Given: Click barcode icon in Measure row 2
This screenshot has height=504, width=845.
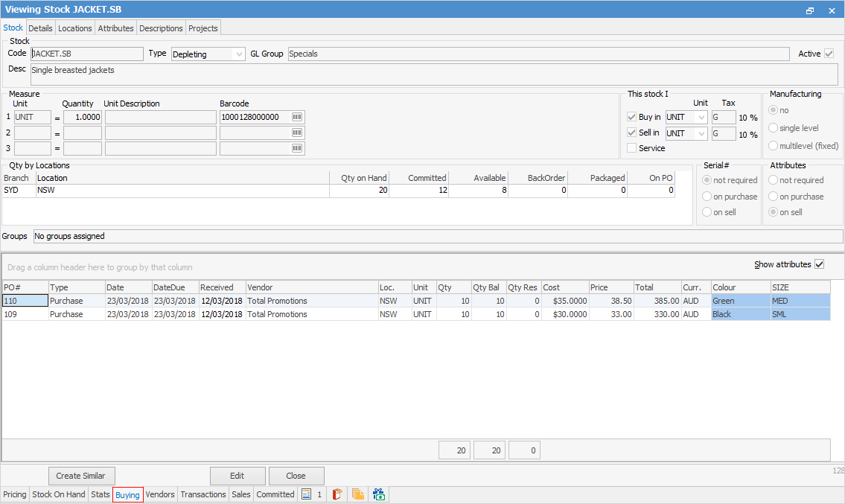Looking at the screenshot, I should pos(297,133).
